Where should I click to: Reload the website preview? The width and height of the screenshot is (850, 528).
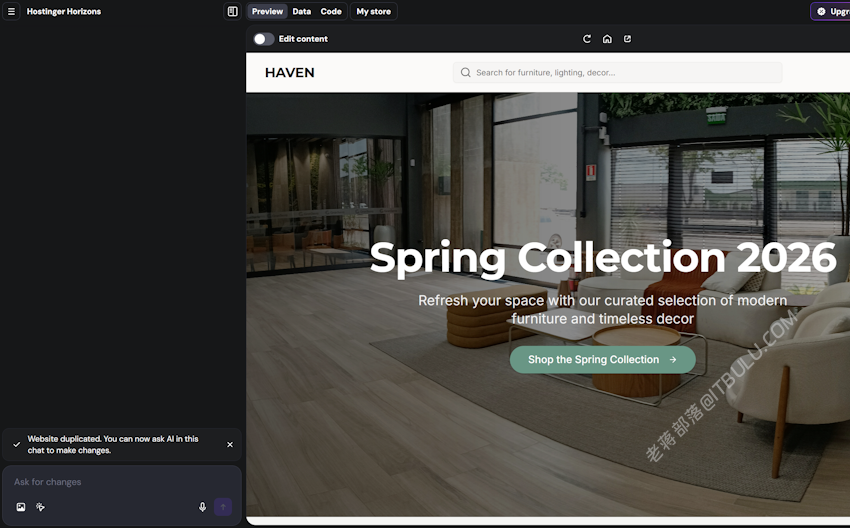point(587,39)
